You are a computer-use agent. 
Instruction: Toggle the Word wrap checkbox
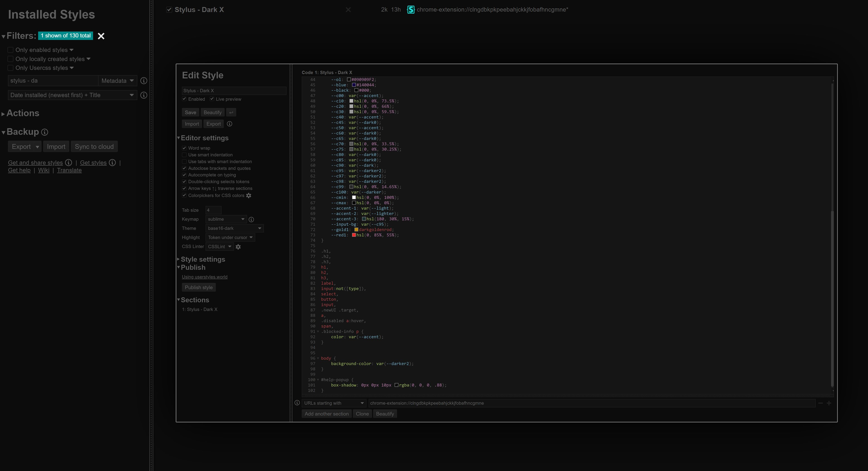pyautogui.click(x=185, y=148)
